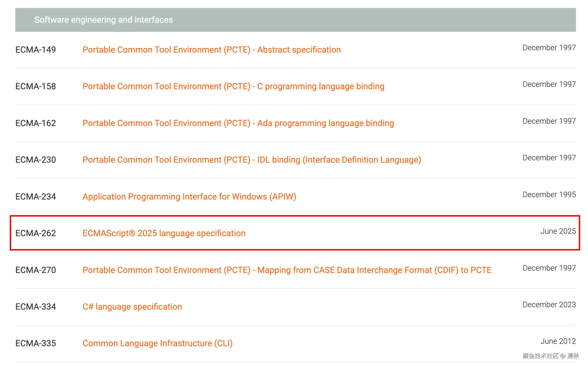Click the ECMA-334 standard number
588x368 pixels.
click(35, 307)
